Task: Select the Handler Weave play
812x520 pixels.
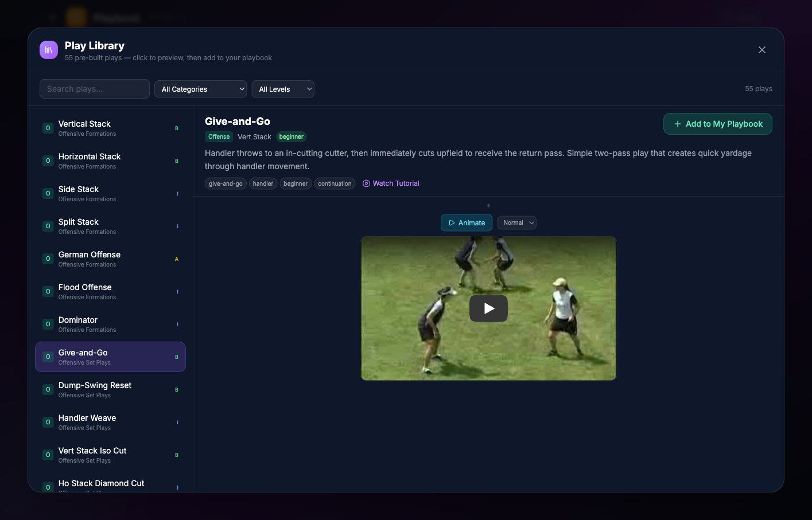Action: click(x=110, y=422)
